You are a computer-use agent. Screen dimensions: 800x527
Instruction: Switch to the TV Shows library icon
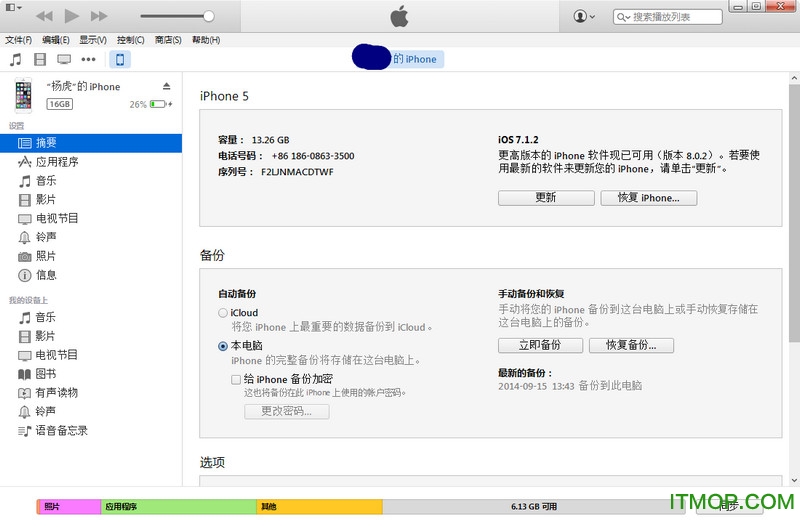(x=64, y=60)
